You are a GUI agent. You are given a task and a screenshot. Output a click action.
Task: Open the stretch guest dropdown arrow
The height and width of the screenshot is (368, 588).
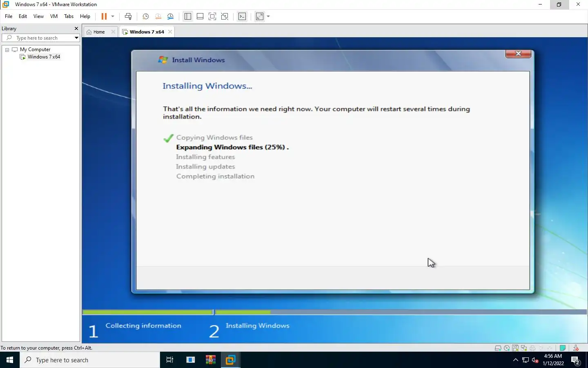point(268,16)
